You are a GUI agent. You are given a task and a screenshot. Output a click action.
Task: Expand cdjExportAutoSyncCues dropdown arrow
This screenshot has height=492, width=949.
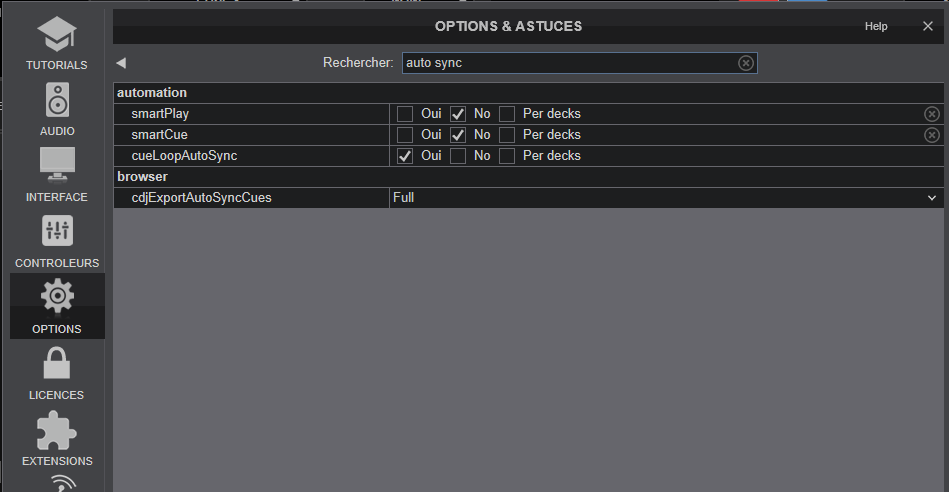click(x=931, y=198)
